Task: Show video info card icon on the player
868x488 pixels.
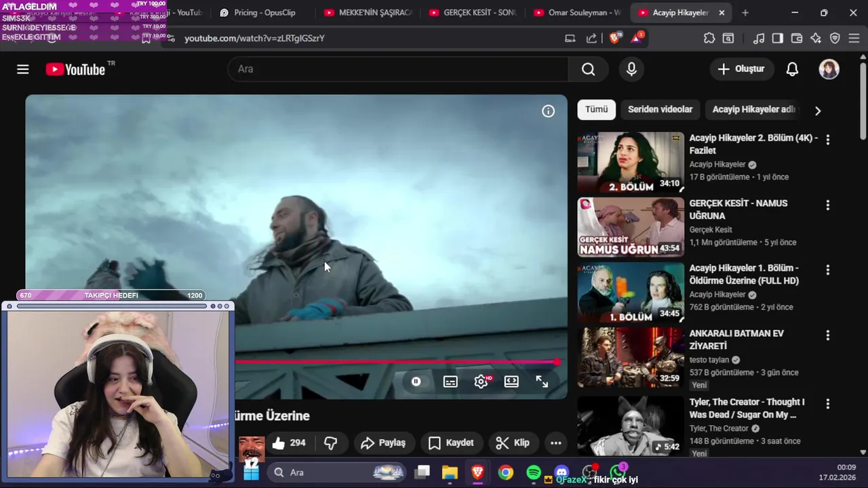Action: pos(548,111)
